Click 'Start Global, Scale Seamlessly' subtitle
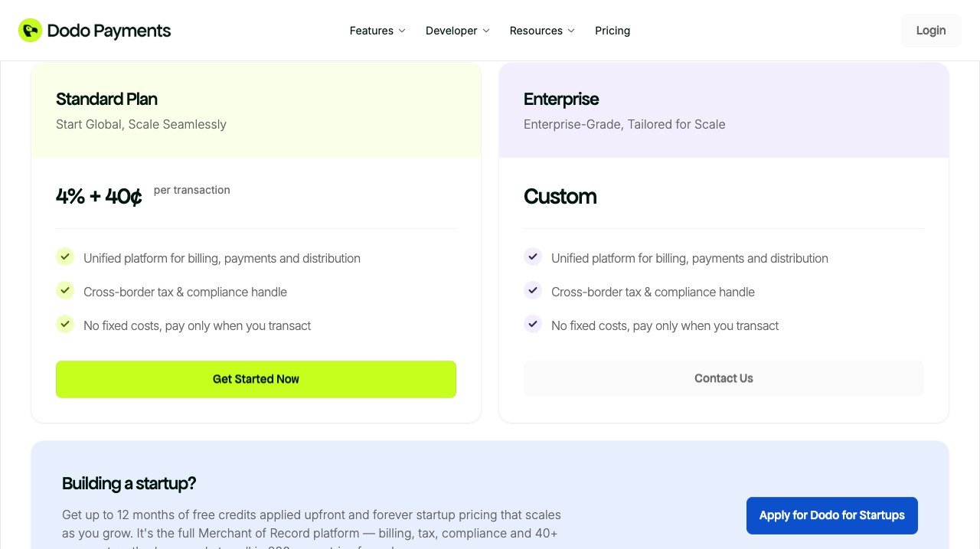This screenshot has height=549, width=980. coord(141,124)
